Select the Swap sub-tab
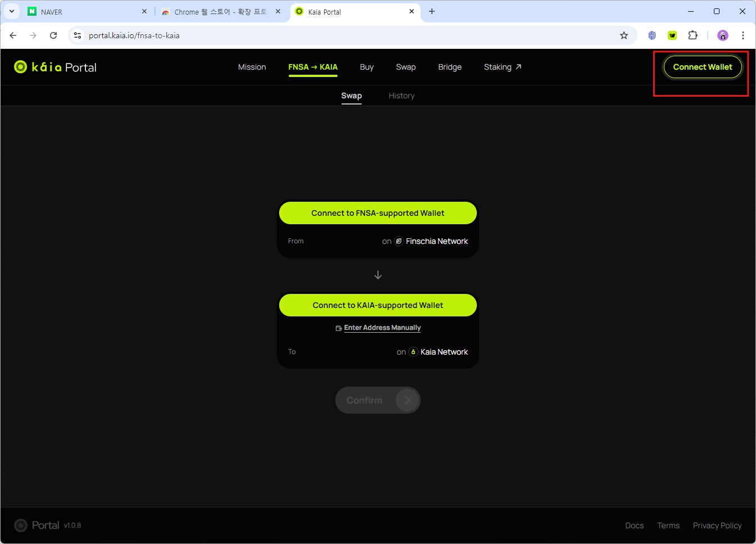756x544 pixels. click(352, 96)
